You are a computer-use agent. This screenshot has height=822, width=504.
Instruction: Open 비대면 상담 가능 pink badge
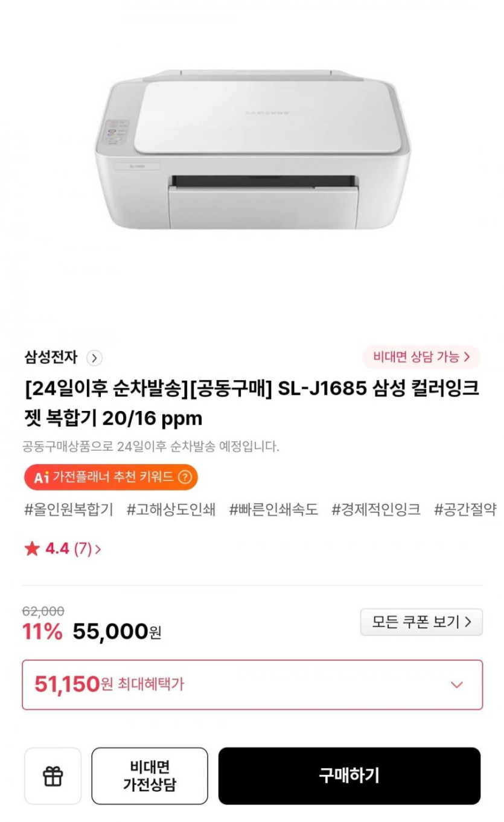[421, 357]
